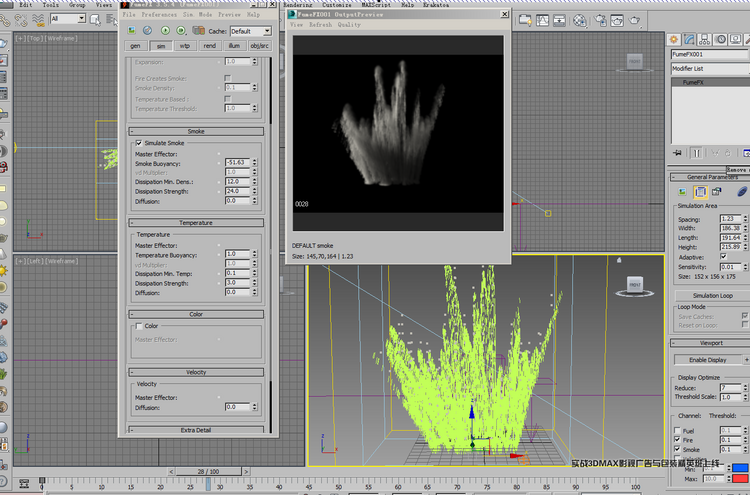Screen dimensions: 750x495
Task: Toggle the Fire channel checkbox
Action: 677,440
